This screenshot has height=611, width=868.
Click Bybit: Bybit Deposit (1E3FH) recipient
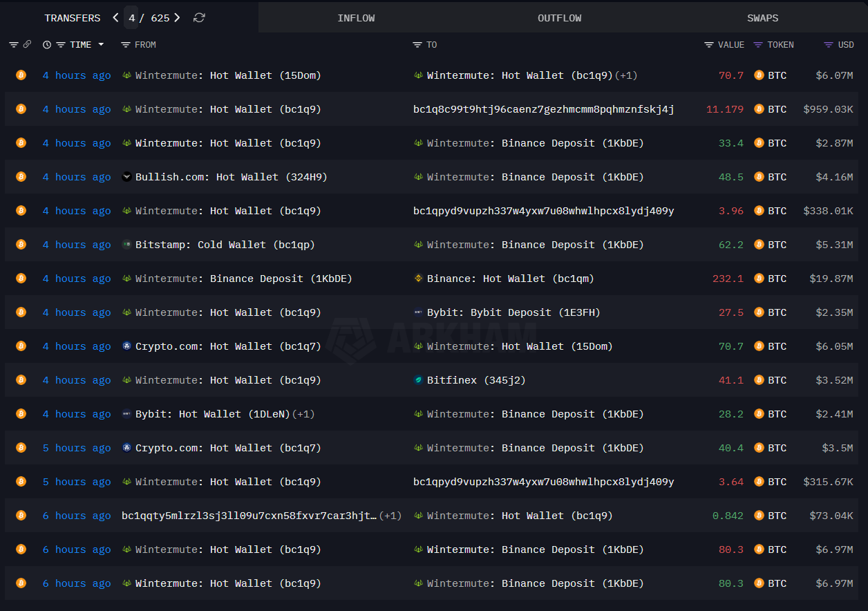[513, 312]
